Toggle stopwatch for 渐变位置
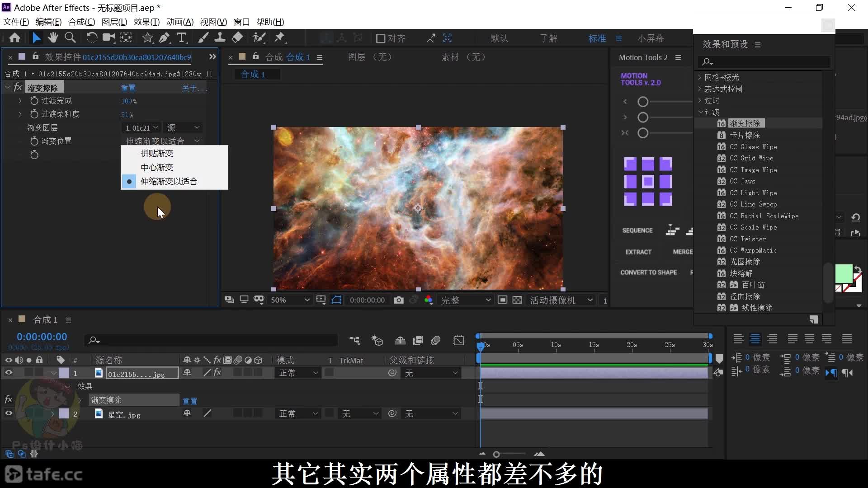The width and height of the screenshot is (868, 488). (x=34, y=141)
